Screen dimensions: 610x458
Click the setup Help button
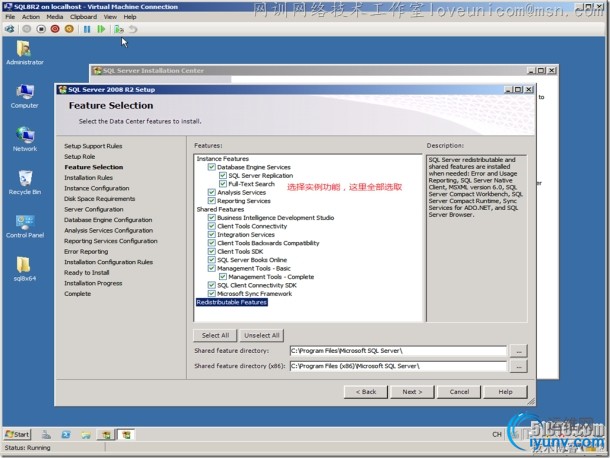(505, 392)
